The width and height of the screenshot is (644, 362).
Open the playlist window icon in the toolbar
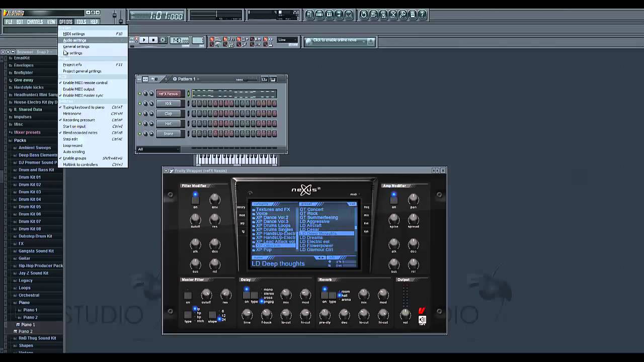coord(310,15)
